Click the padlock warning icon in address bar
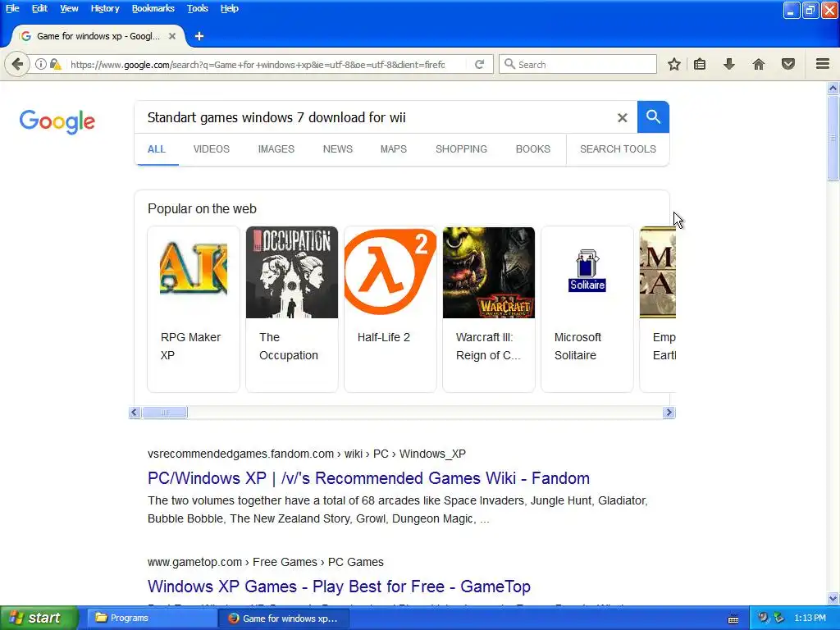This screenshot has width=840, height=630. point(55,64)
